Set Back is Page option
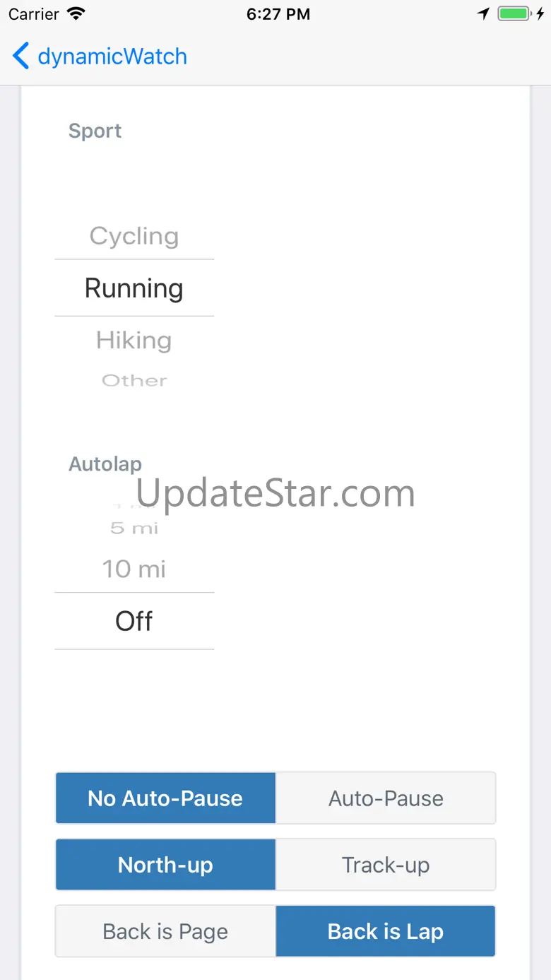This screenshot has width=551, height=980. tap(165, 931)
